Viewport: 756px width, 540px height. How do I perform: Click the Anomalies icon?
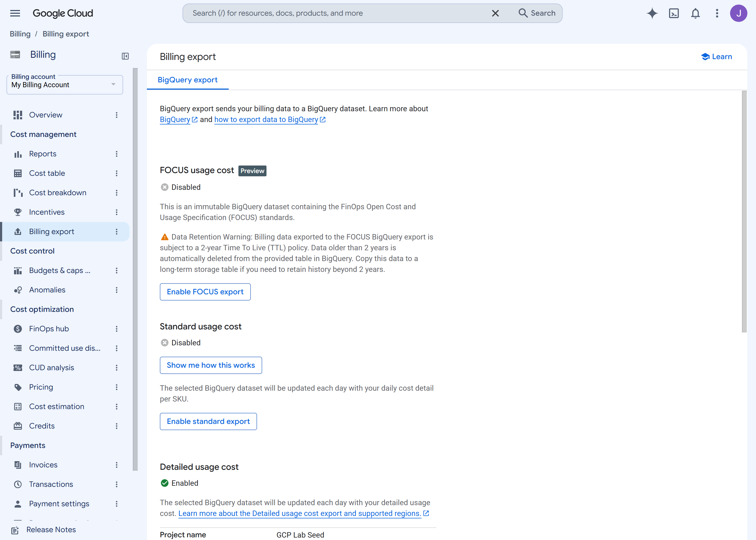point(18,290)
